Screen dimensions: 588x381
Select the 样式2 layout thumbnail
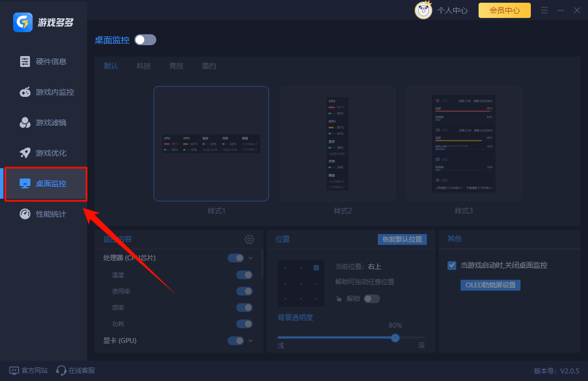pos(338,144)
